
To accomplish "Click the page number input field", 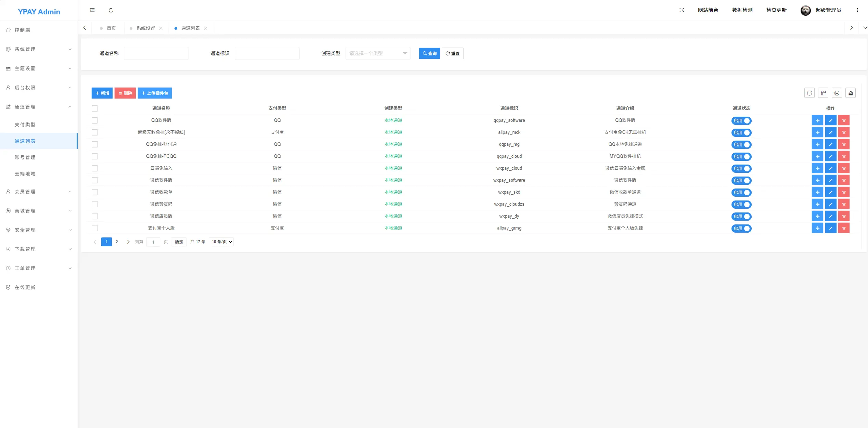I will point(153,242).
